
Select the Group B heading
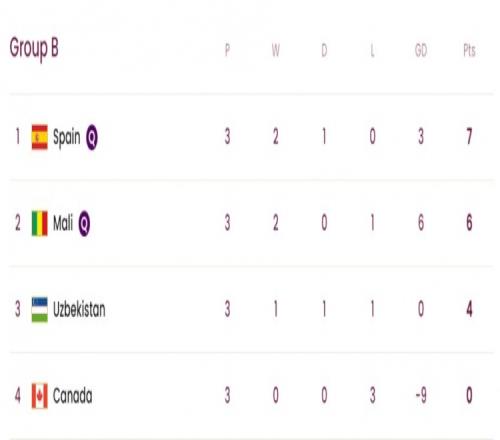pos(34,49)
